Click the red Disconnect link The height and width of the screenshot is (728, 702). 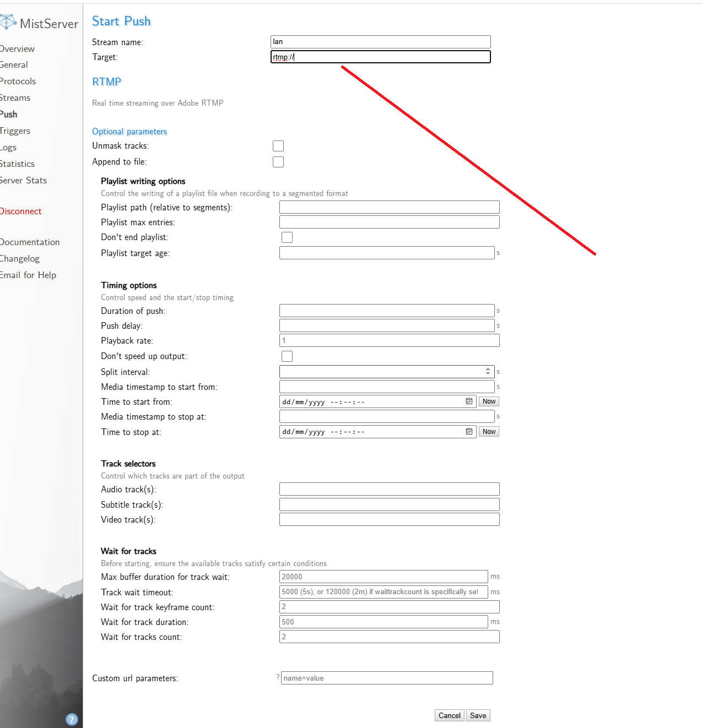20,211
